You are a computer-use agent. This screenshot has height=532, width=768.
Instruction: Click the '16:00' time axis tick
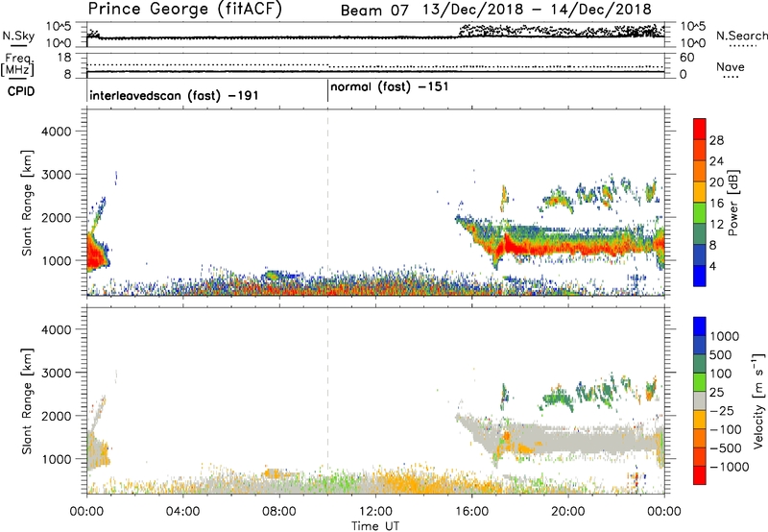tap(471, 512)
